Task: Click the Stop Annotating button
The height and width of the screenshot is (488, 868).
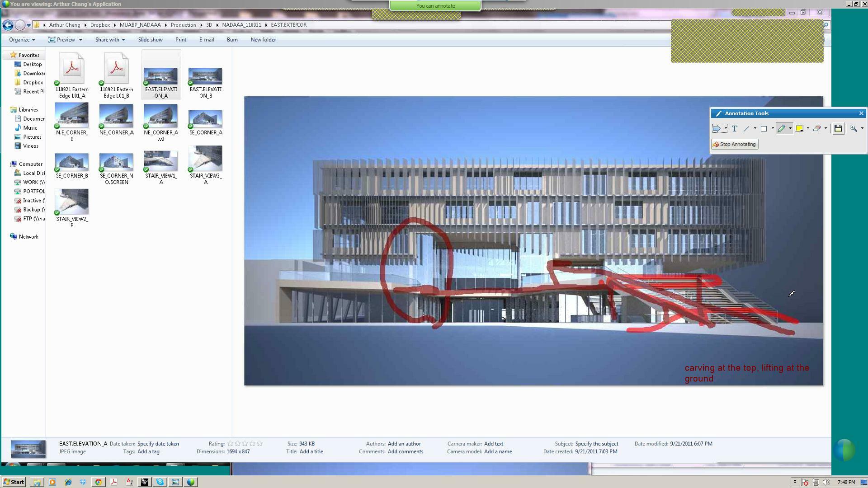Action: click(735, 144)
